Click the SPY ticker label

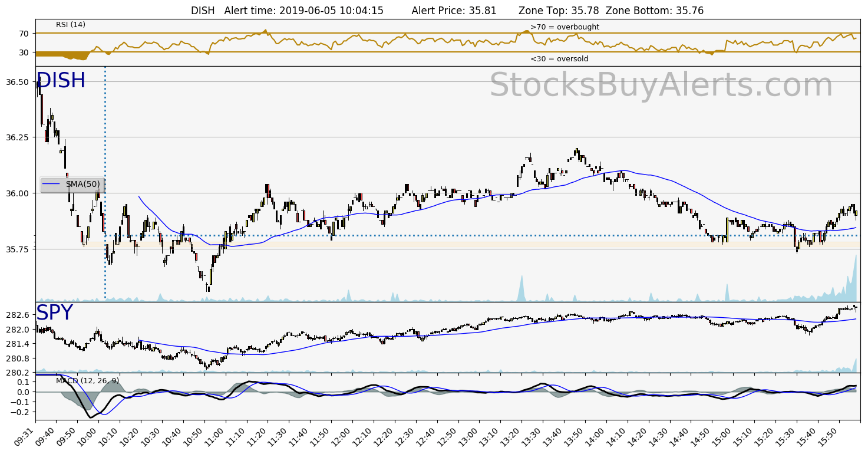[54, 313]
